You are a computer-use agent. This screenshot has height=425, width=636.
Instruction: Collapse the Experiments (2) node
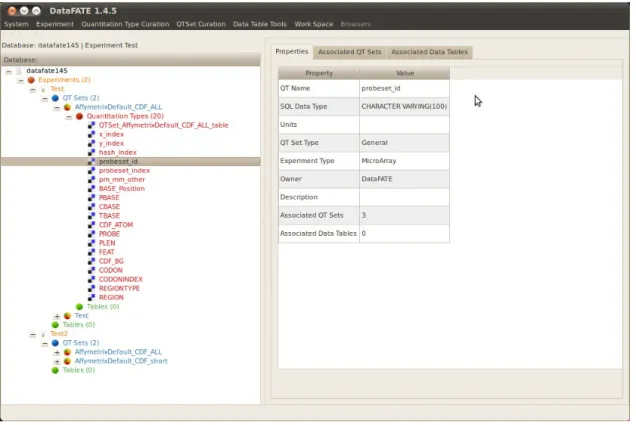[x=21, y=80]
